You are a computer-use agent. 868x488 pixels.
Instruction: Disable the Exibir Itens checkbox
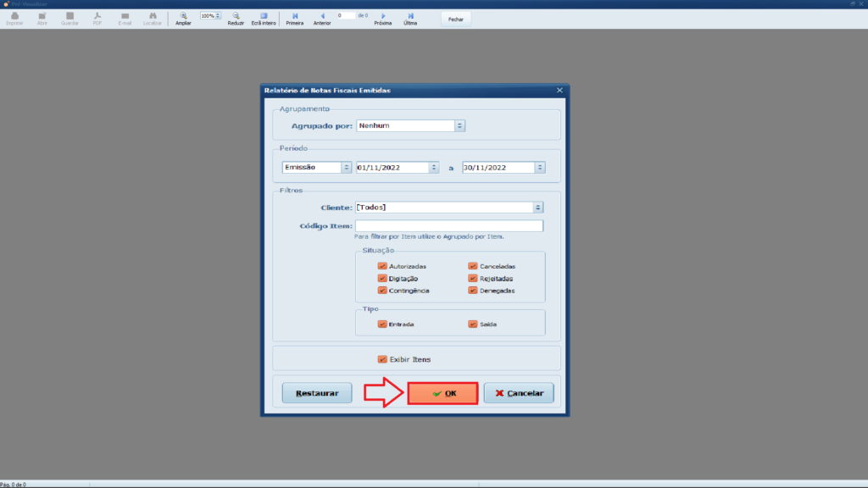(x=382, y=359)
